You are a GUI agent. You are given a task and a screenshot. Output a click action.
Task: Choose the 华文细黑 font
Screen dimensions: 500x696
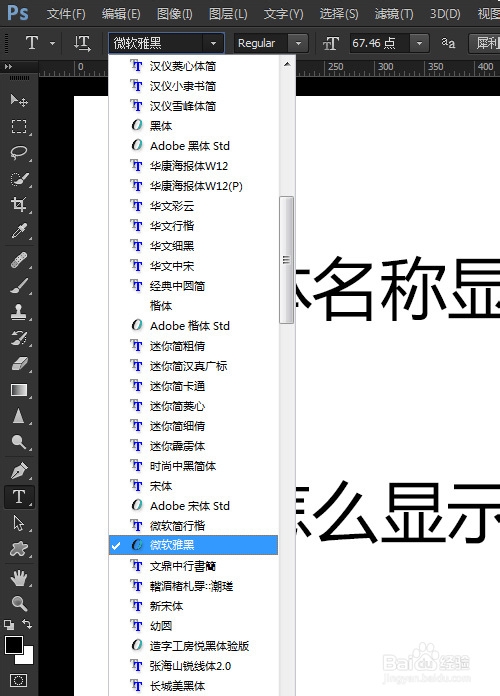click(x=194, y=245)
